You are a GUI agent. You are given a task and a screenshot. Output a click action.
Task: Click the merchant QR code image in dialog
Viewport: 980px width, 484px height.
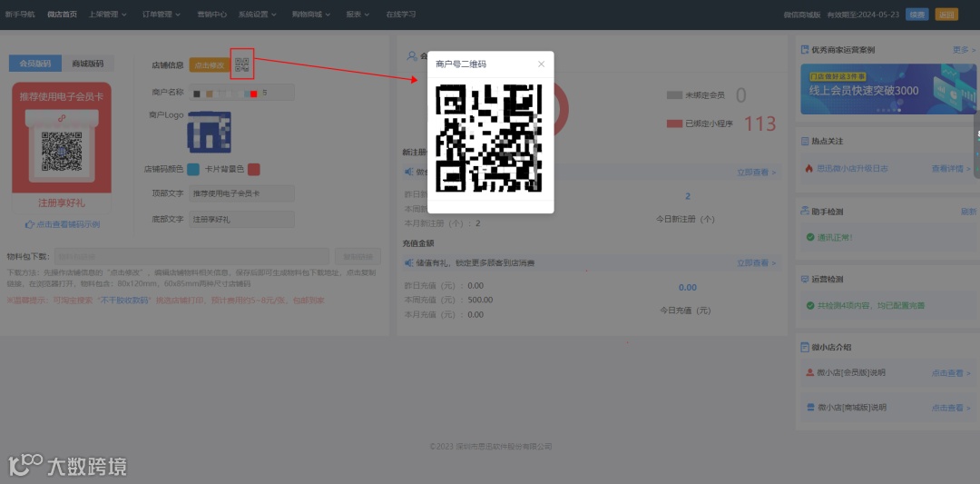coord(489,138)
